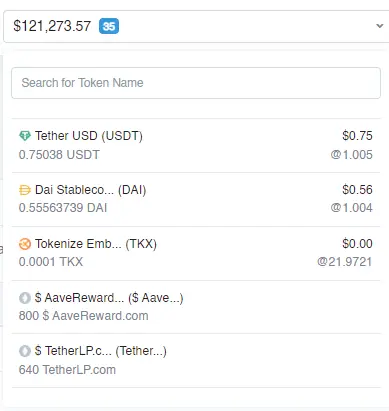Click the $0.75 USDT value

coord(357,136)
